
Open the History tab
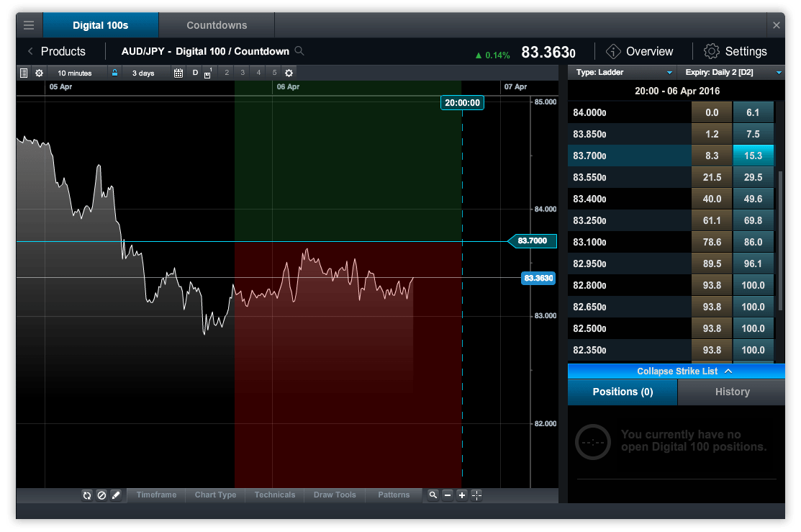coord(731,392)
